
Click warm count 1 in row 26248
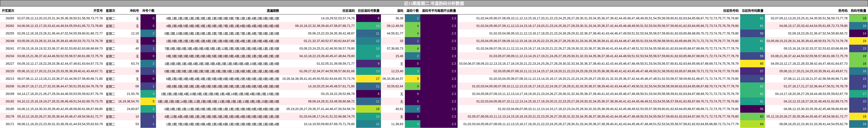click(413, 41)
